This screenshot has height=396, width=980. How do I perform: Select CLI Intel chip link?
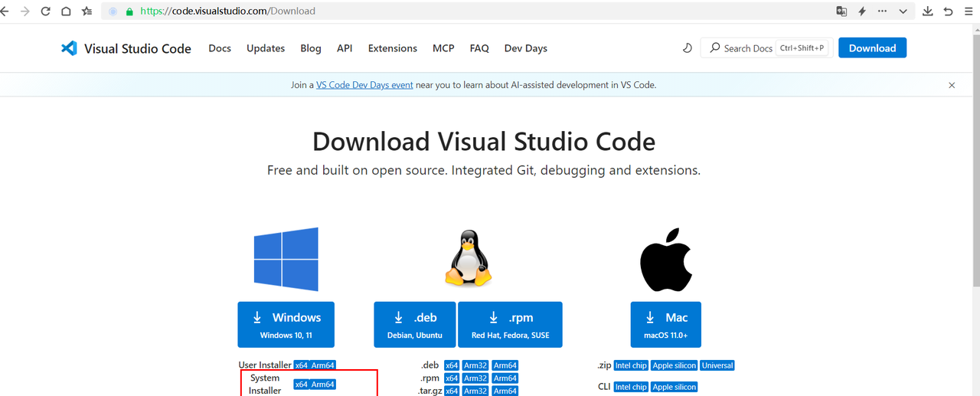[x=631, y=388]
